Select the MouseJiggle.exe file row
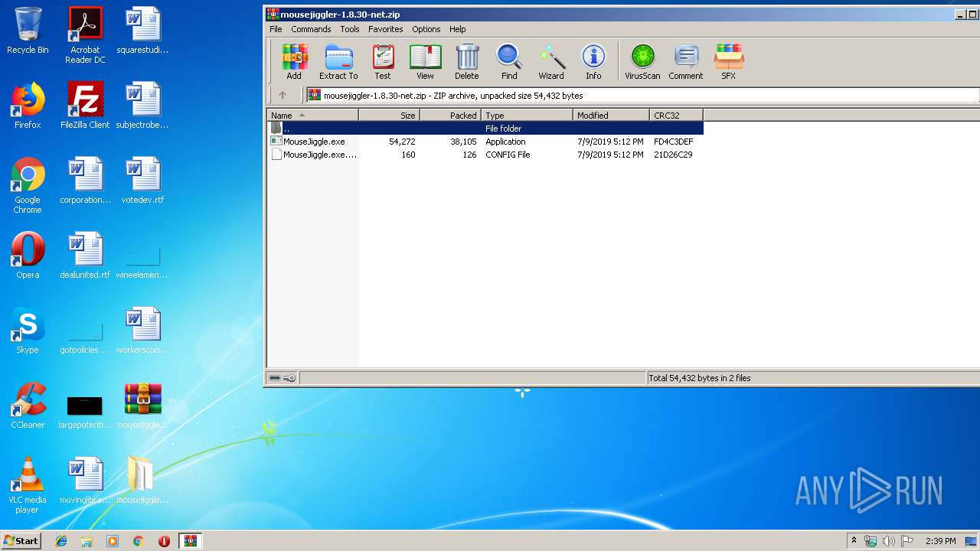Viewport: 980px width, 551px height. 485,142
